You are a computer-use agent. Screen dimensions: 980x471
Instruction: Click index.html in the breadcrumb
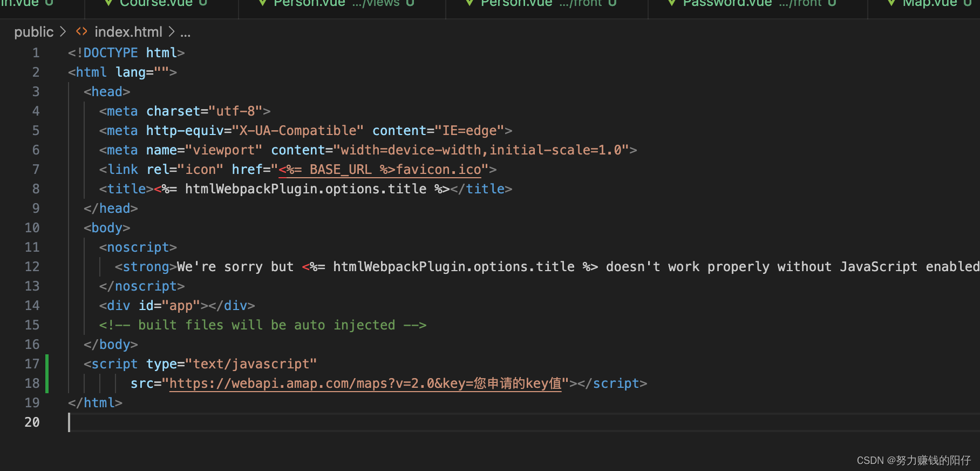click(128, 32)
